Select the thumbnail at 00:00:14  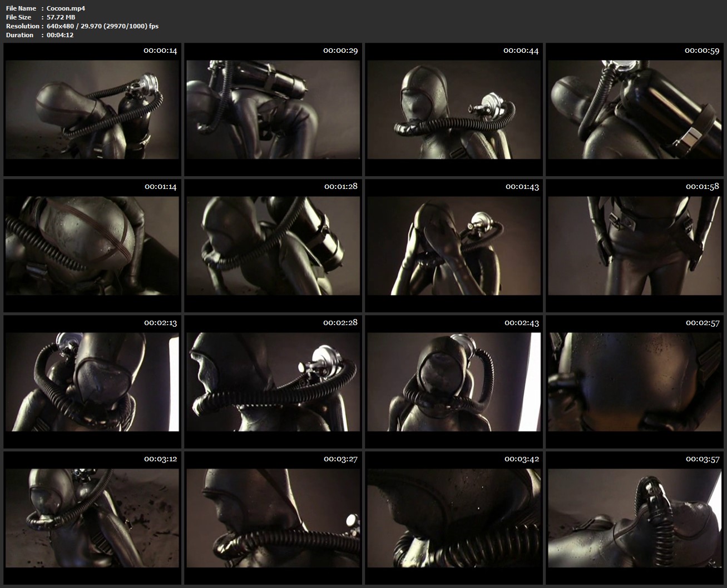(92, 110)
